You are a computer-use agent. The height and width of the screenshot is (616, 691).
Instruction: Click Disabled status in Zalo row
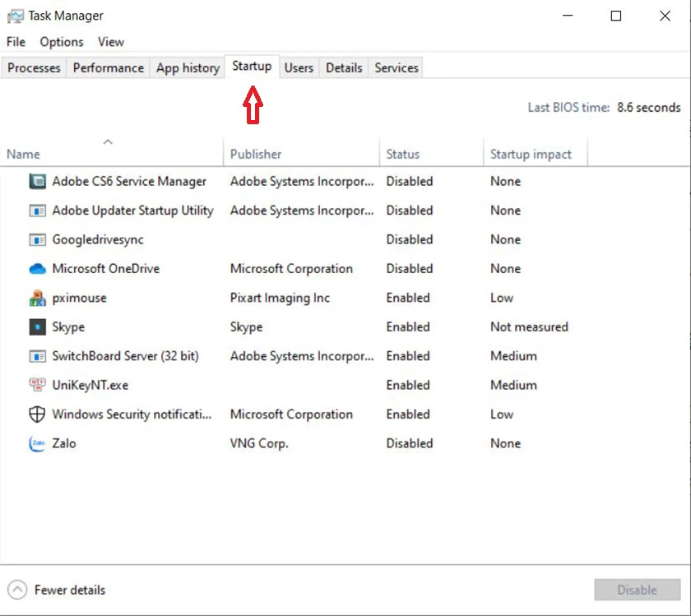[410, 443]
